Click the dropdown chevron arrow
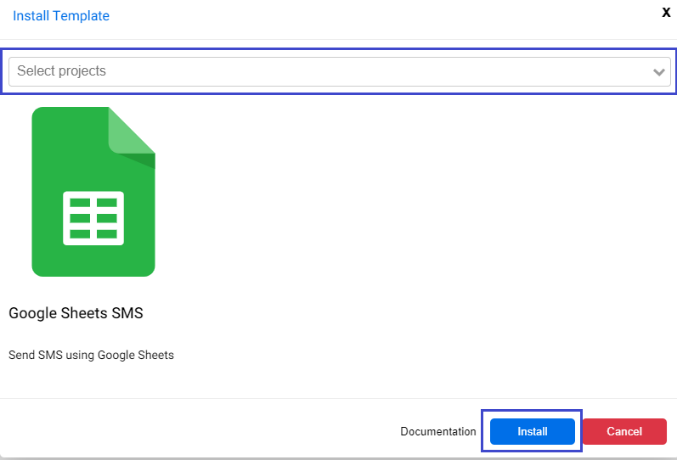Screen dimensions: 677x460 click(658, 72)
